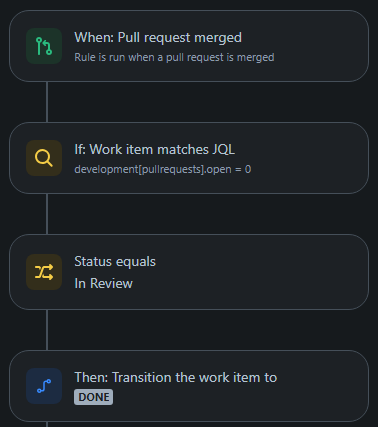Click the connector line below the Transition action
This screenshot has width=378, height=427.
(x=47, y=424)
